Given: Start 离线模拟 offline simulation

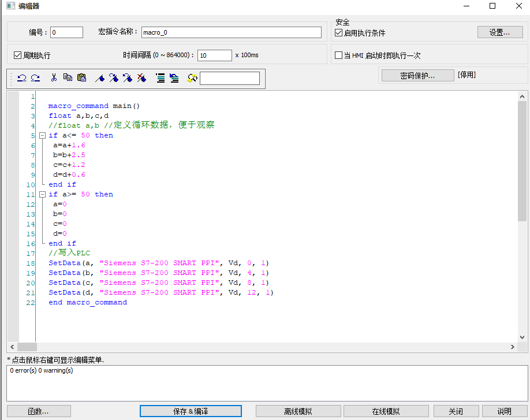Looking at the screenshot, I should (298, 411).
